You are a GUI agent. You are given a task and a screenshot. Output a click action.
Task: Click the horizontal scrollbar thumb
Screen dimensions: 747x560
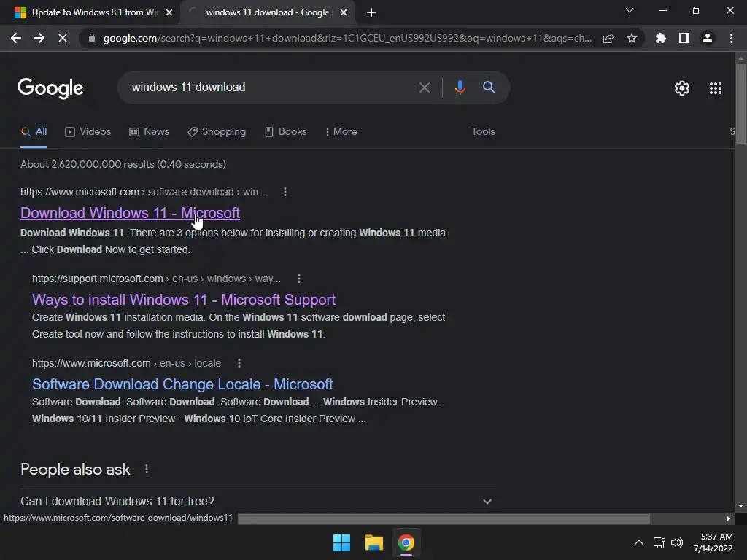click(444, 518)
